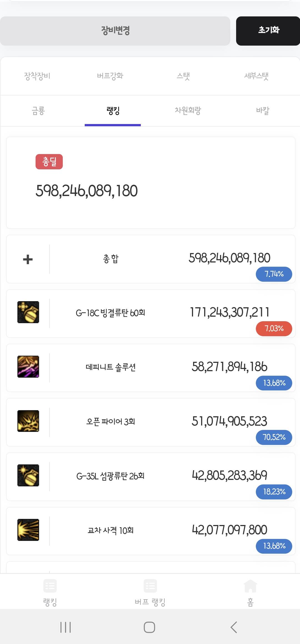Image resolution: width=300 pixels, height=644 pixels.
Task: Tap the Android back navigation arrow
Action: (234, 627)
